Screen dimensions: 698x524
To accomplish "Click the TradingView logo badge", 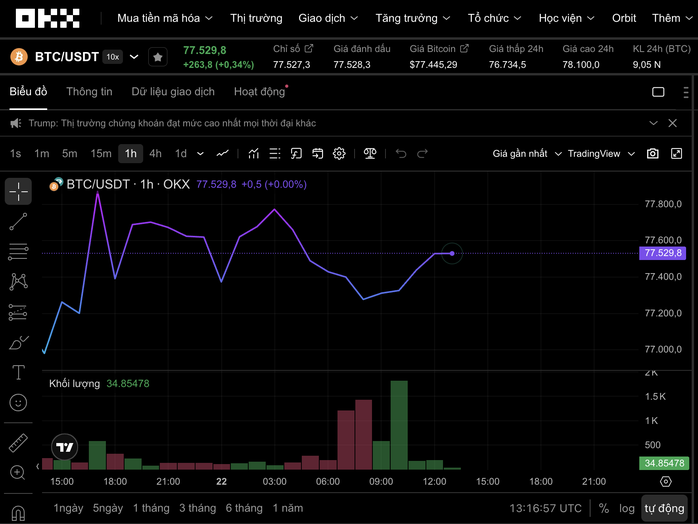I will (x=65, y=447).
